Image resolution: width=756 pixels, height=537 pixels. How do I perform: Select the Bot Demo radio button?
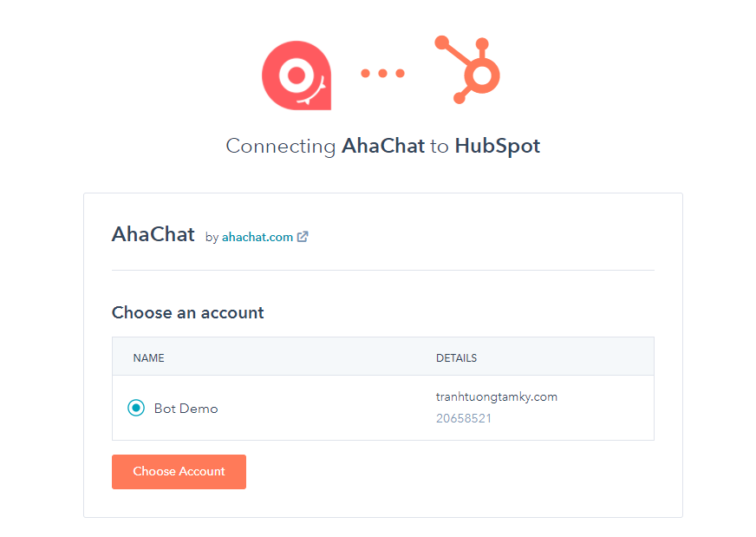[x=136, y=409]
